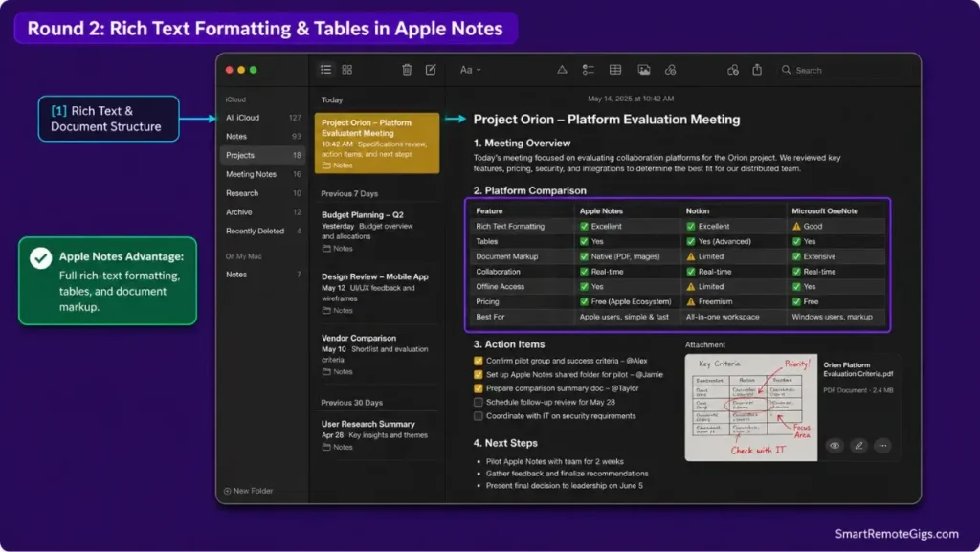Select the All iCloud folder
Image resolution: width=980 pixels, height=552 pixels.
pos(263,118)
